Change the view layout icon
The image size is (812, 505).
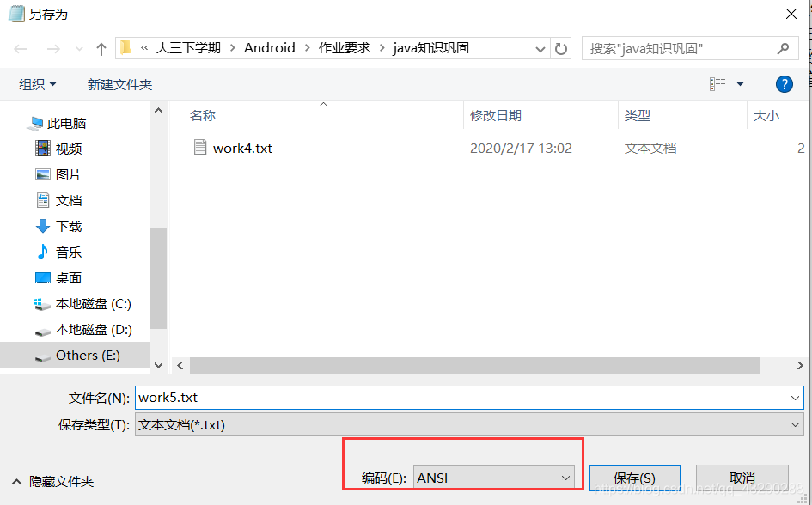pyautogui.click(x=717, y=84)
